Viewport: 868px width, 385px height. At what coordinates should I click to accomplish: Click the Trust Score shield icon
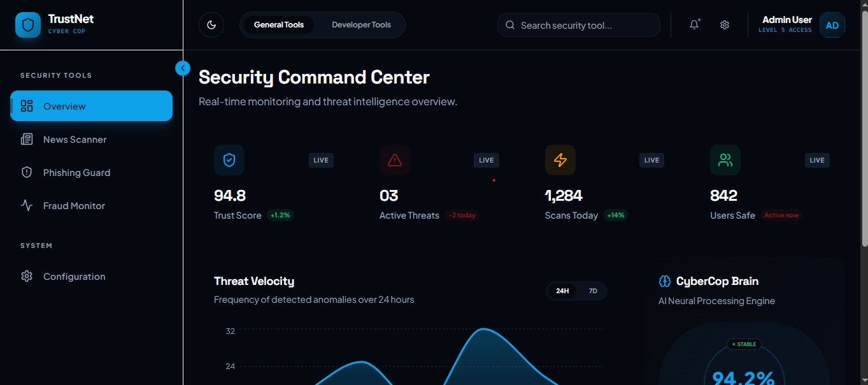pyautogui.click(x=229, y=160)
